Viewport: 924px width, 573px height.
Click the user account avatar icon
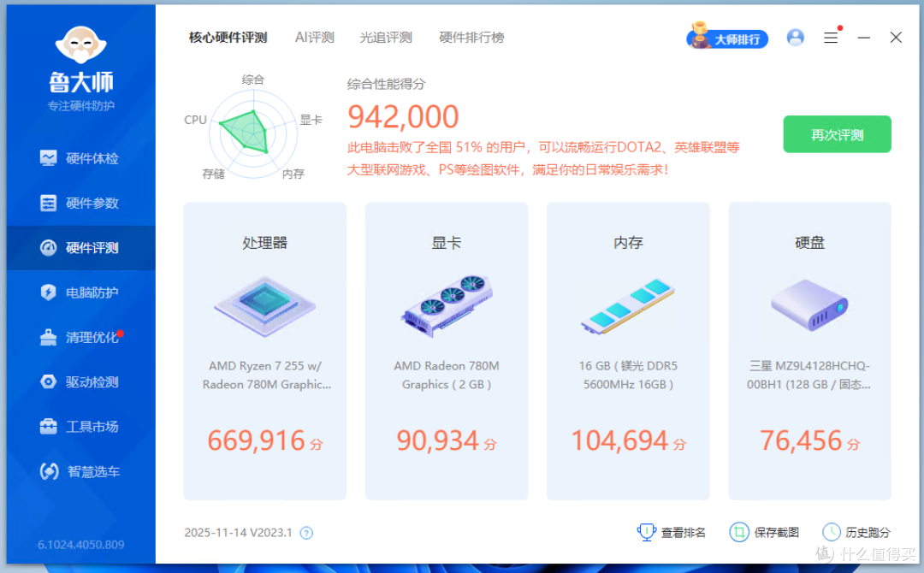point(796,38)
